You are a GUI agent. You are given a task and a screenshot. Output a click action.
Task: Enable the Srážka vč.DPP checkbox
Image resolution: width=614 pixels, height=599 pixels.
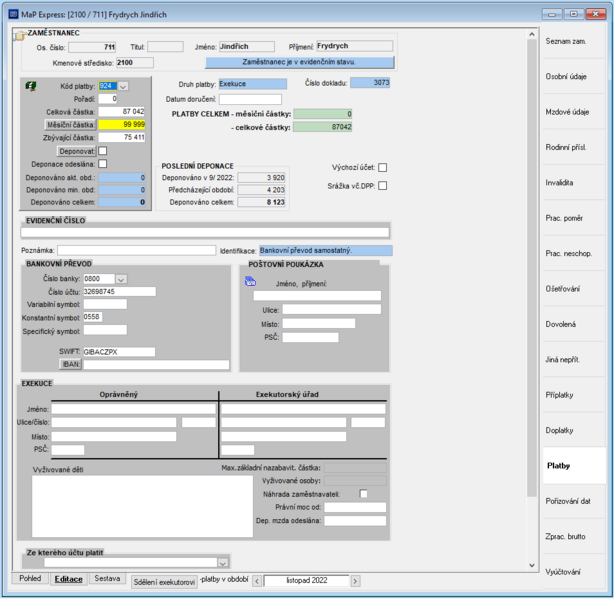[383, 186]
